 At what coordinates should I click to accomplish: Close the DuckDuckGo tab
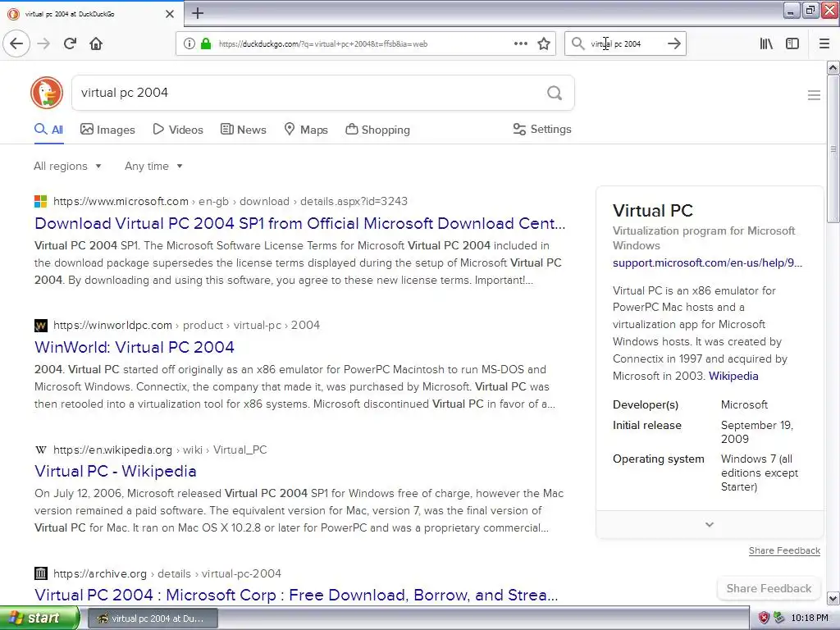click(169, 14)
